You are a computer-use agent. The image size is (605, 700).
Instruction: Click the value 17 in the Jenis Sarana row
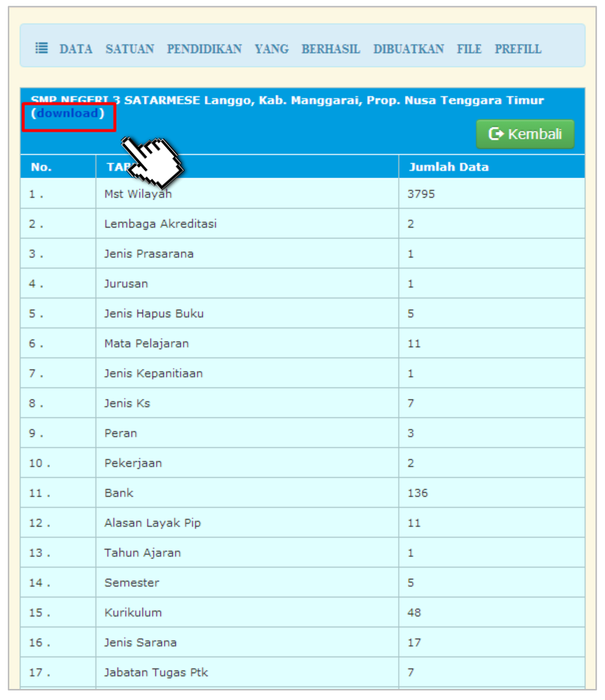tap(414, 642)
